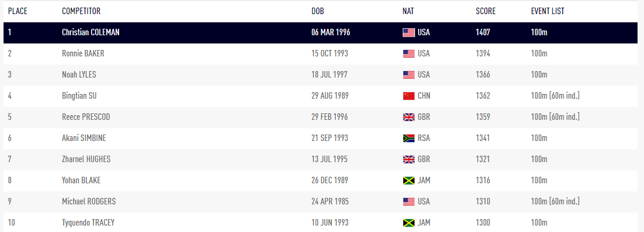This screenshot has height=232, width=644.
Task: Click the 100m [60m ind.] entry for Reece Prescod
Action: tap(555, 117)
